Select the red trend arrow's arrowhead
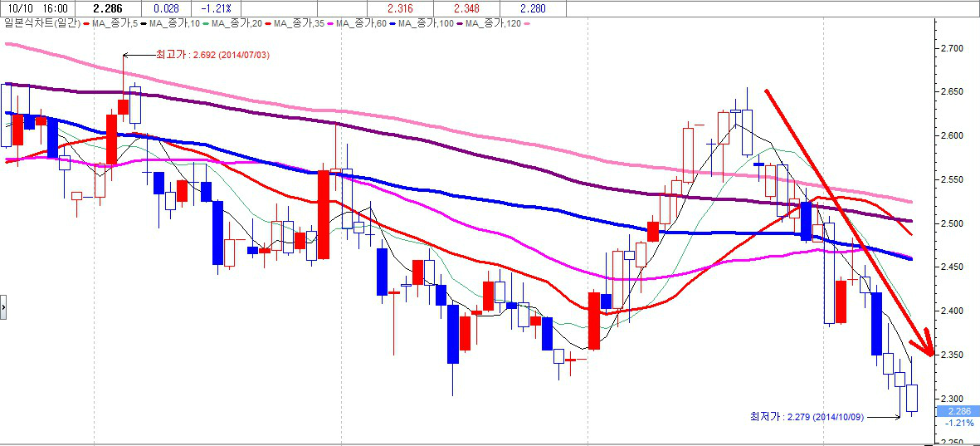The image size is (980, 446). [x=925, y=347]
